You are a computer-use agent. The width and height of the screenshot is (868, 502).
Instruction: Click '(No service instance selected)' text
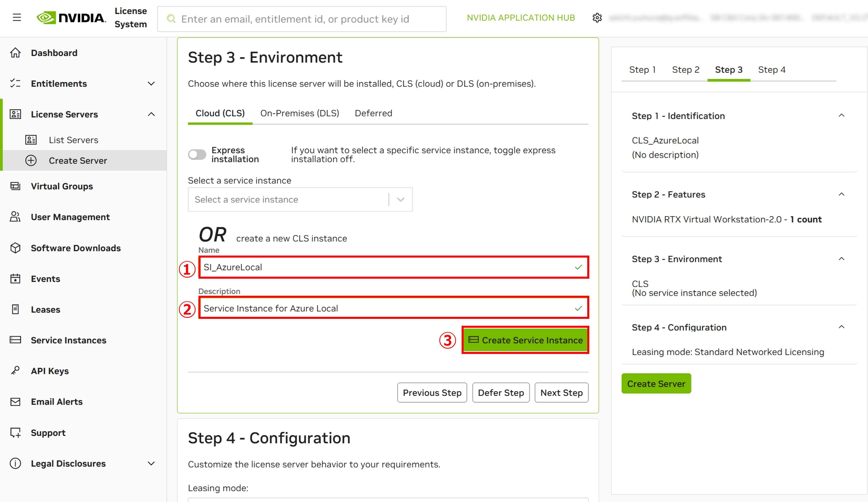(x=694, y=293)
